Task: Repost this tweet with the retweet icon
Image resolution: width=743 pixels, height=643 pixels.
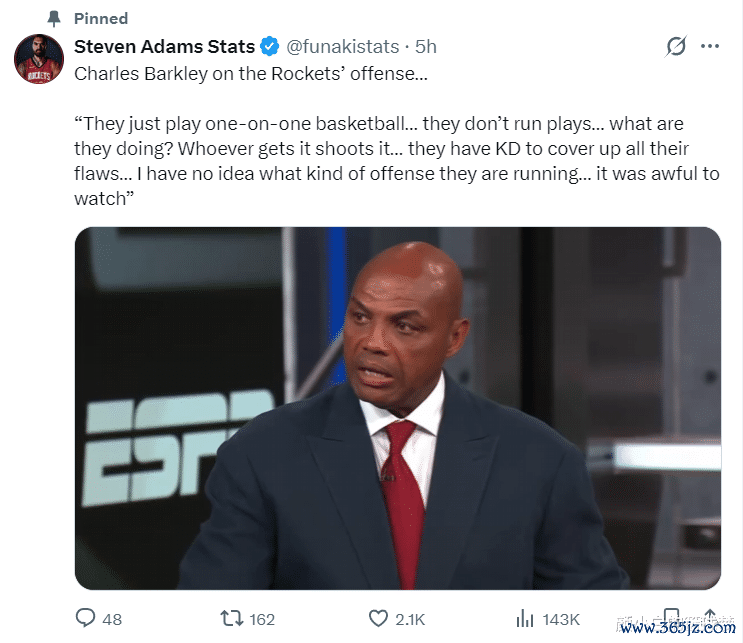Action: click(231, 619)
